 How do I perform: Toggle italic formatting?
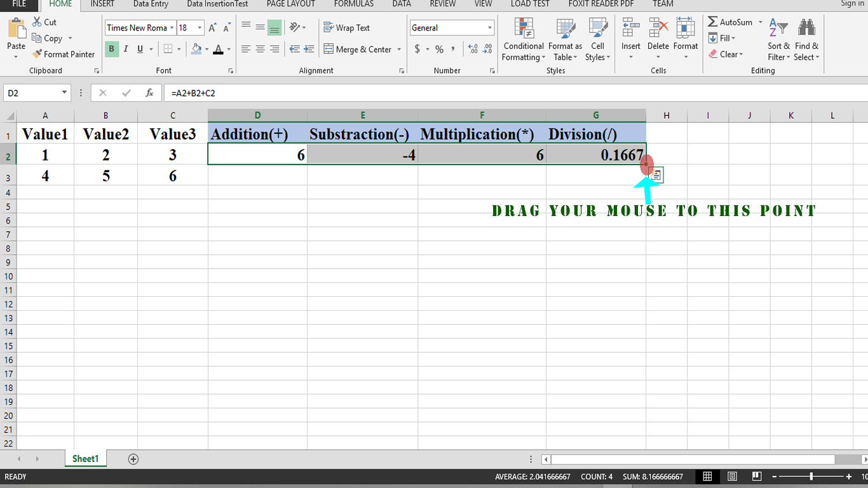pos(125,48)
